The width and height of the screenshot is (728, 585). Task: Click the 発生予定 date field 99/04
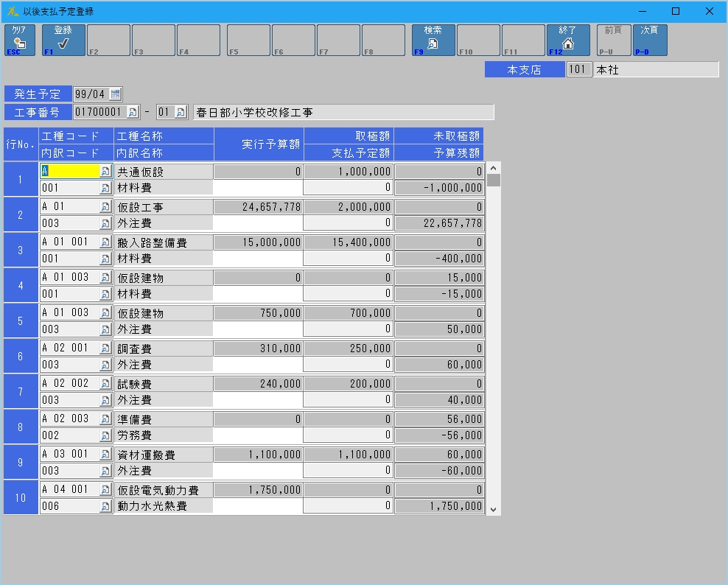[x=90, y=94]
